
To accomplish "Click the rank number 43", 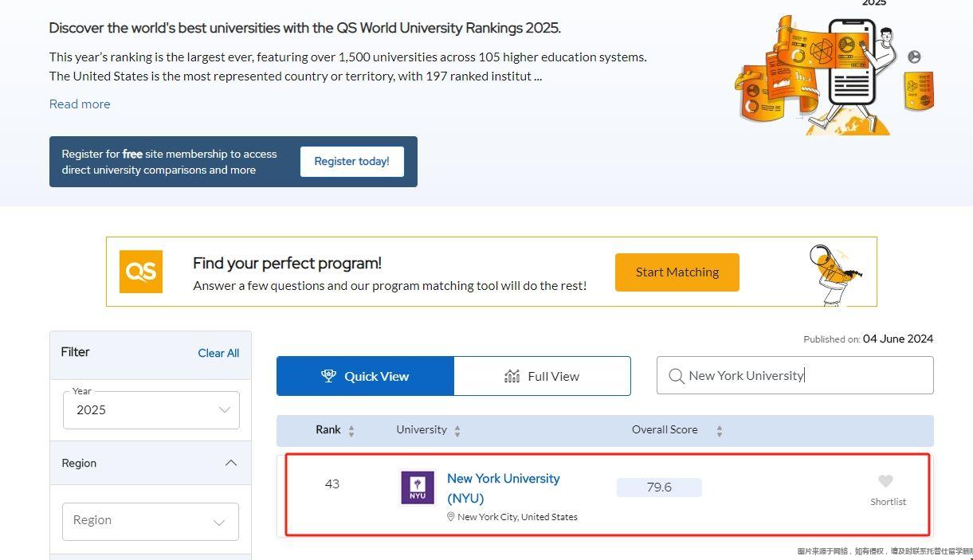I will [332, 484].
